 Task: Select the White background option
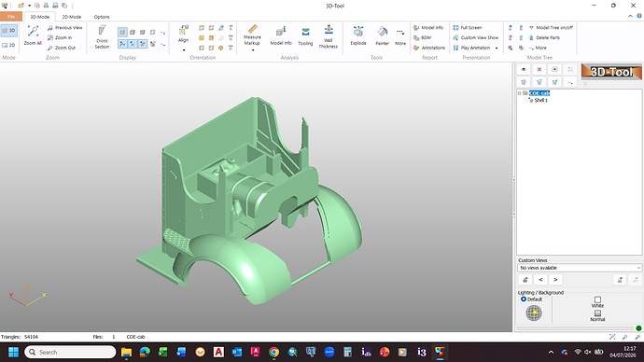coord(597,302)
